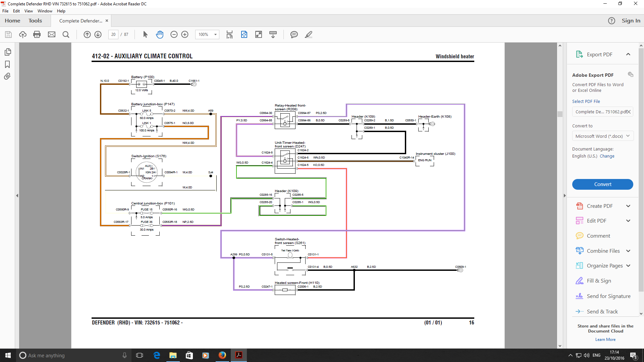Switch to the Tools tab
644x362 pixels.
coord(35,21)
